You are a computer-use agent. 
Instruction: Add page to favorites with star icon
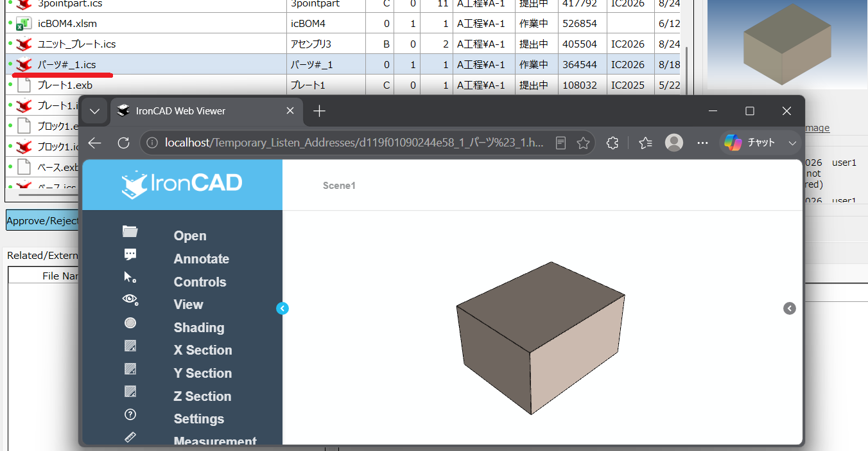(x=583, y=143)
